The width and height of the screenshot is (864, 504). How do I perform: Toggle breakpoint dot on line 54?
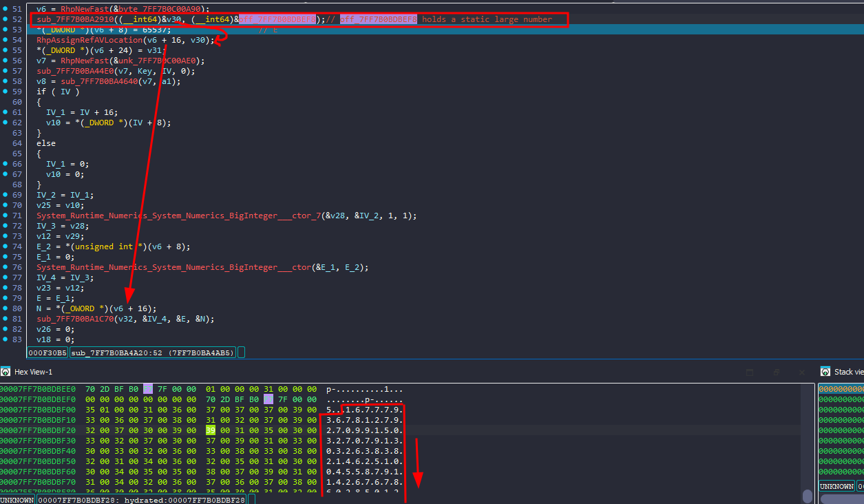click(6, 41)
